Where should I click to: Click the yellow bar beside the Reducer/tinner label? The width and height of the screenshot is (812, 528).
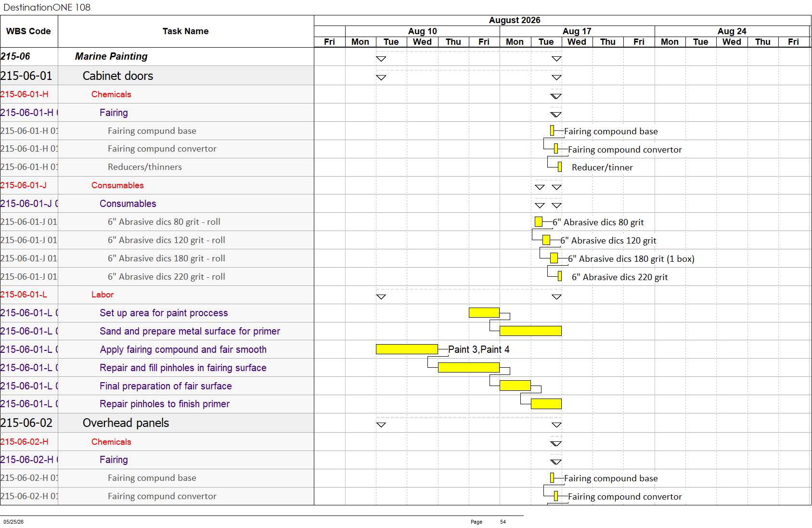coord(560,167)
